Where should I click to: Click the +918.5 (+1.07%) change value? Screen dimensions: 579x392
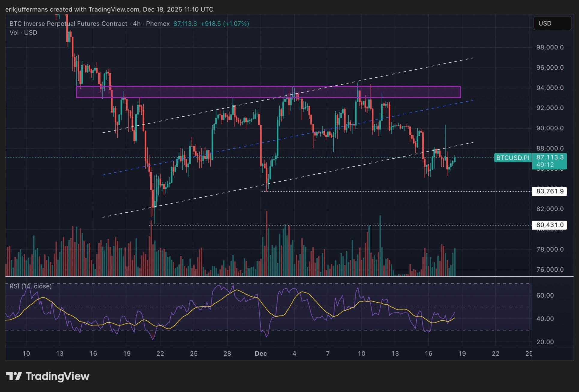[225, 24]
